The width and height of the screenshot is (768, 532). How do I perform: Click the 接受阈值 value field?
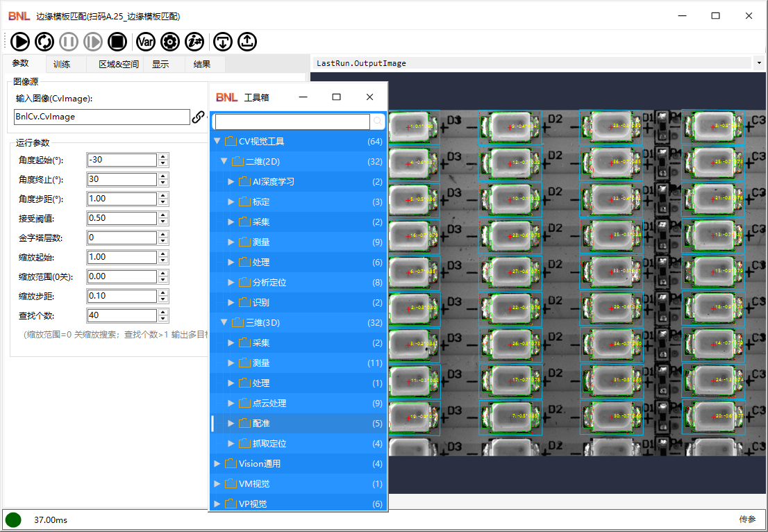pos(122,218)
